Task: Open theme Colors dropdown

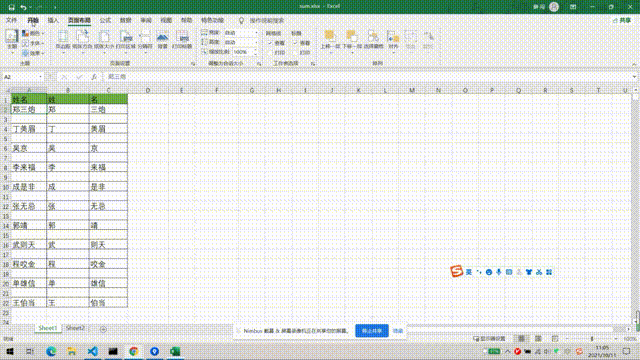Action: 33,33
